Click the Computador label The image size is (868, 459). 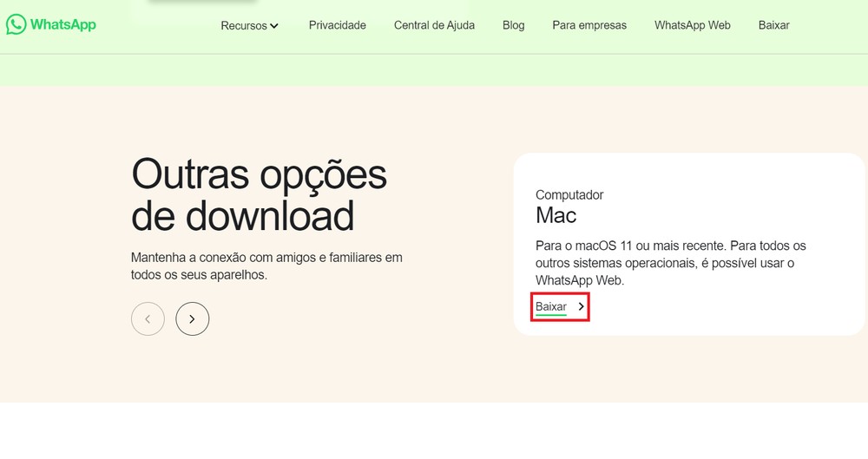[569, 195]
